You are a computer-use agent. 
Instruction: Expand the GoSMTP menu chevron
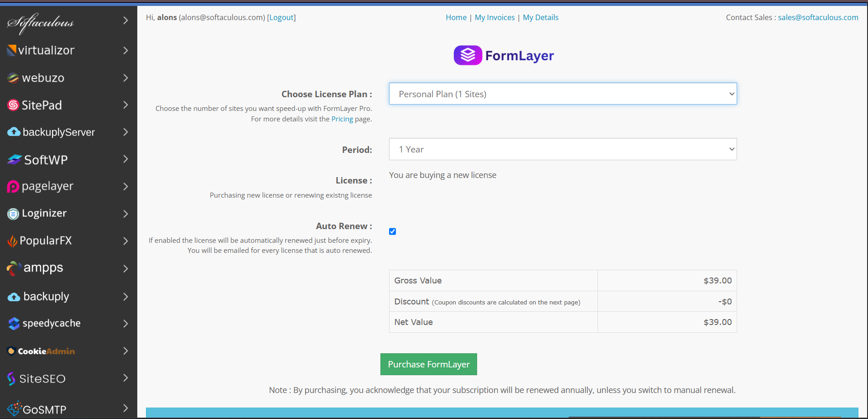[126, 408]
